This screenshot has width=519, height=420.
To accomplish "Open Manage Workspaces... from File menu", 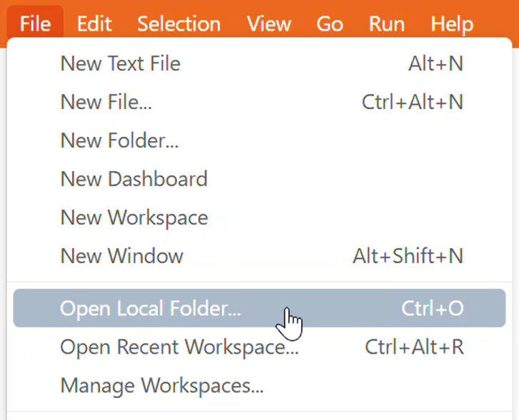I will [162, 386].
